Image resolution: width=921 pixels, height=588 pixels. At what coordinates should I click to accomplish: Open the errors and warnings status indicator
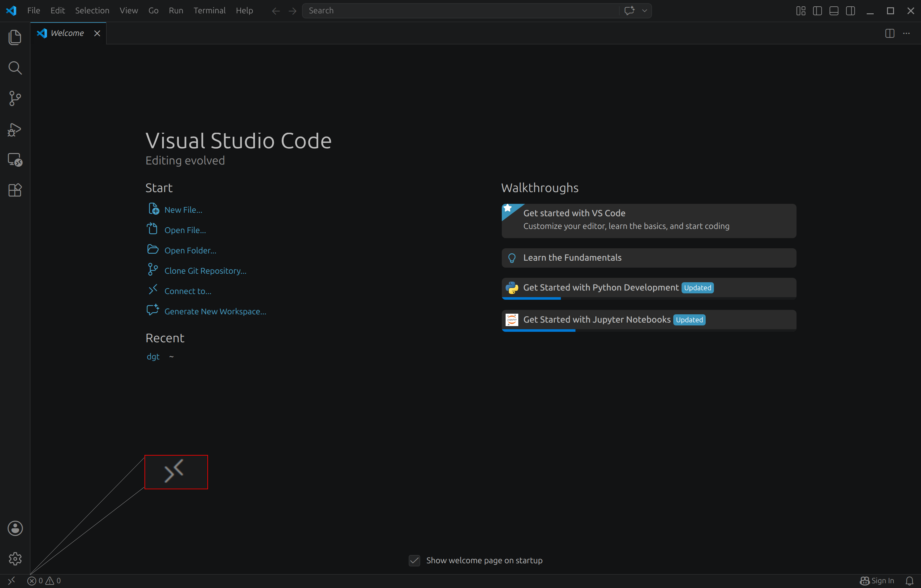pos(44,581)
